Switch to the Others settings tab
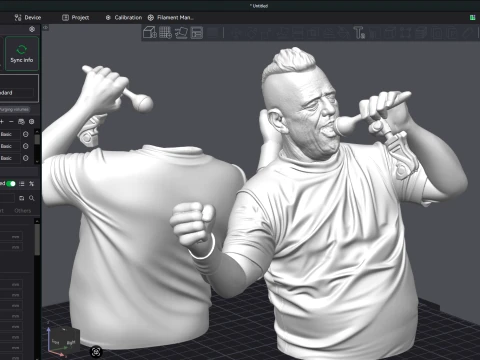480x360 pixels. (23, 211)
